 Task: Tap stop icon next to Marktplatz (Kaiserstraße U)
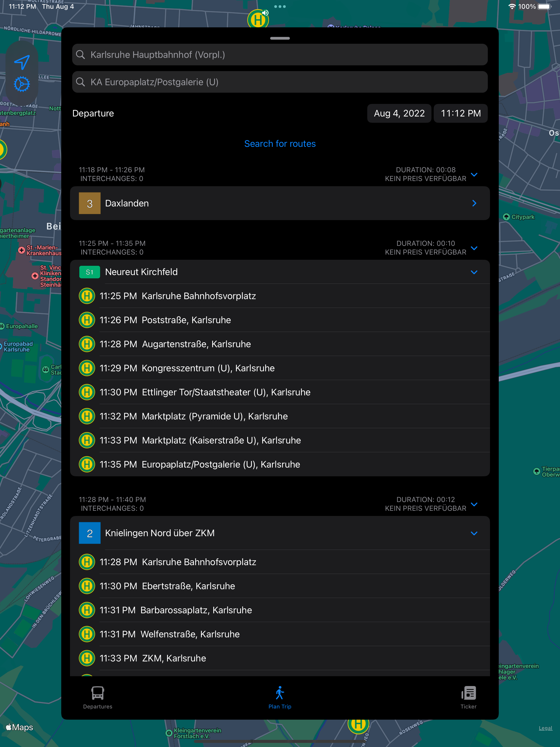87,440
